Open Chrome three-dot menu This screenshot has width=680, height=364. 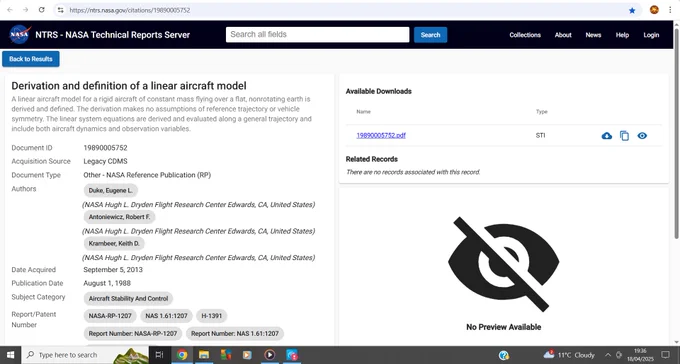point(670,10)
